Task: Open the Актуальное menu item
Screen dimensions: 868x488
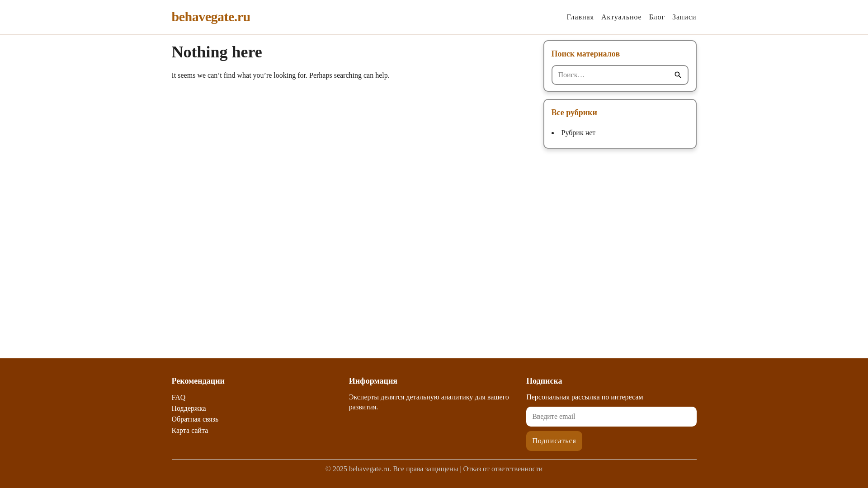Action: [621, 17]
